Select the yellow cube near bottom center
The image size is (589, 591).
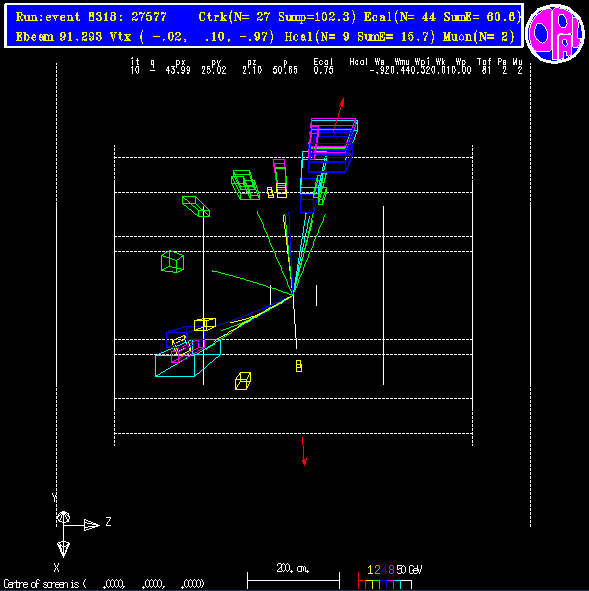pos(243,381)
